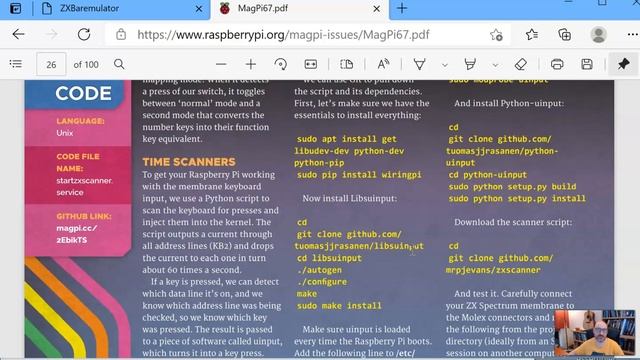Click the 'Now install Libsuinput:' text
This screenshot has height=360, width=640.
click(x=349, y=198)
